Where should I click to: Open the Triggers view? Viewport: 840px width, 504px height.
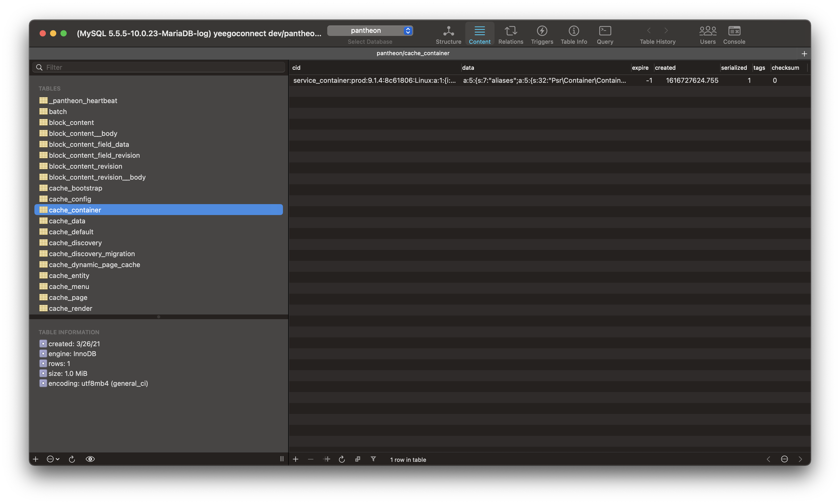point(542,35)
